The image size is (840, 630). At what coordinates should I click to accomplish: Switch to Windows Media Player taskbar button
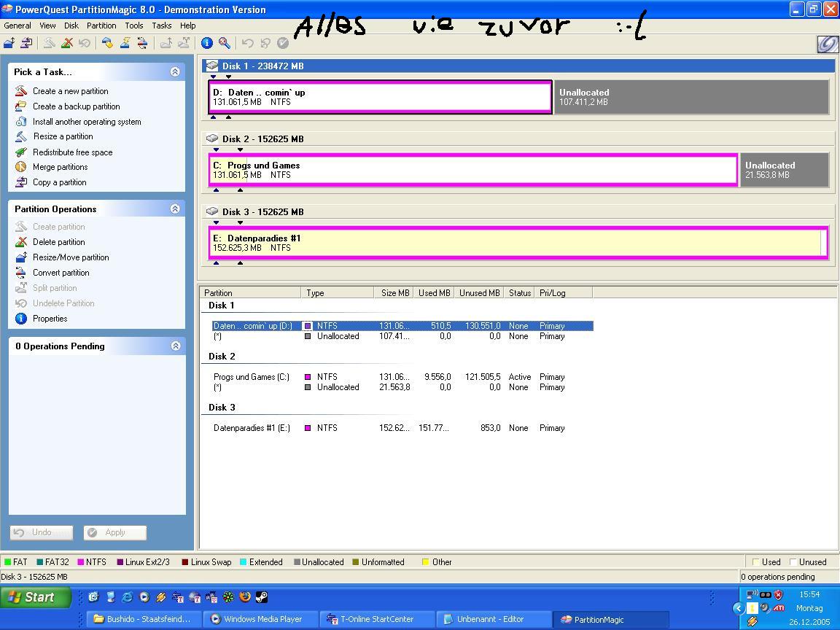(260, 619)
